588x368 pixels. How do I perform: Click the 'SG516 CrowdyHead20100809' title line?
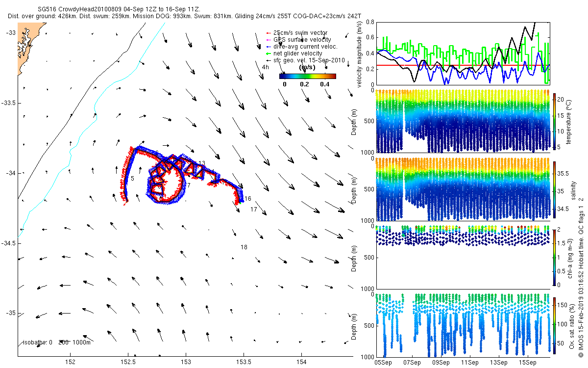click(119, 9)
